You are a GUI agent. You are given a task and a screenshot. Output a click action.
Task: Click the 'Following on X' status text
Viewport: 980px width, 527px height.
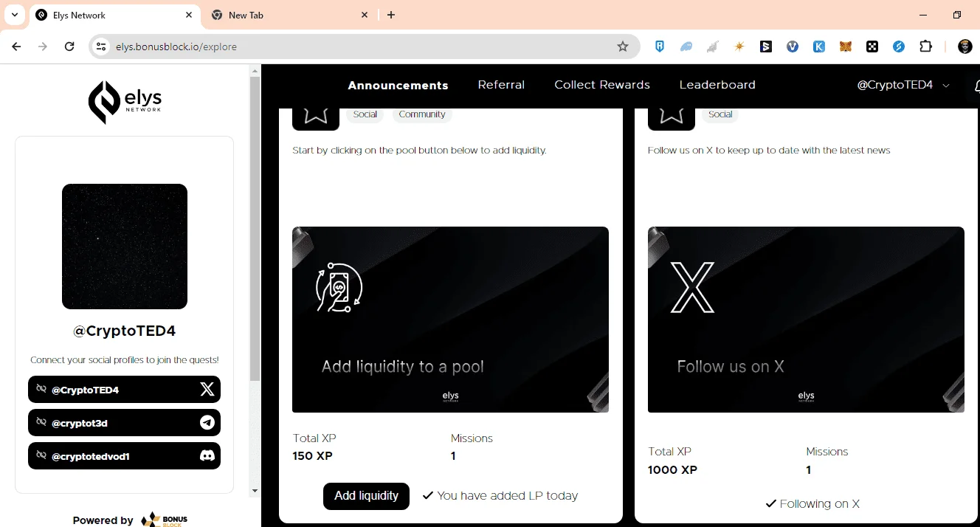[x=819, y=504]
